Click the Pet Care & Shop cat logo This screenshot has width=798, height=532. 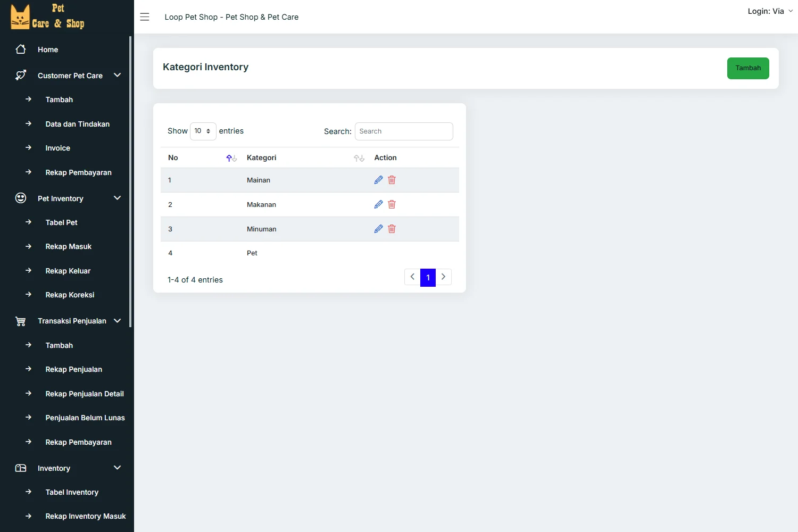coord(47,16)
